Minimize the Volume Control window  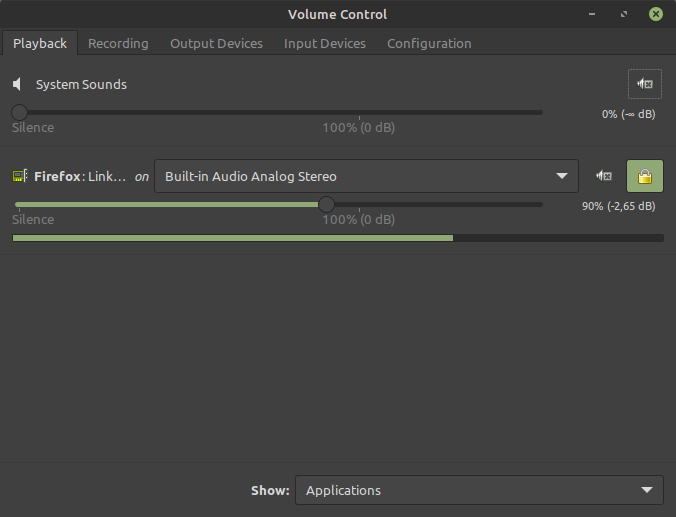595,14
